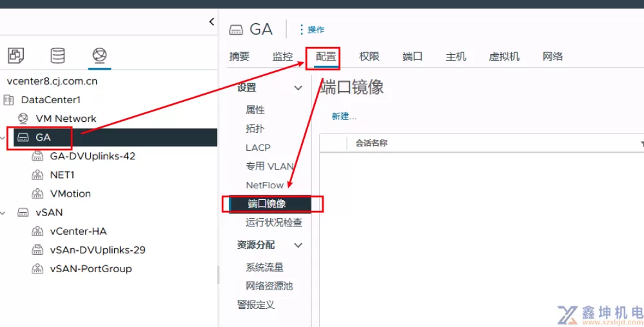Switch to the 权限 tab
644x327 pixels.
pyautogui.click(x=369, y=56)
